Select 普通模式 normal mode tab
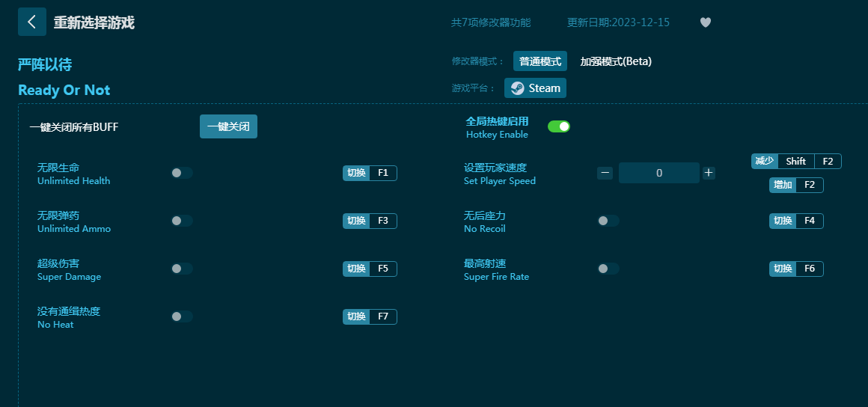The width and height of the screenshot is (868, 407). coord(540,61)
